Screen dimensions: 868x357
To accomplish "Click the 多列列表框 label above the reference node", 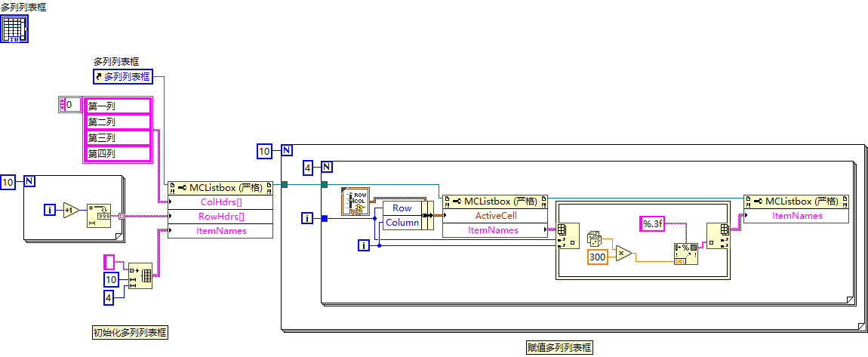I will pos(115,62).
